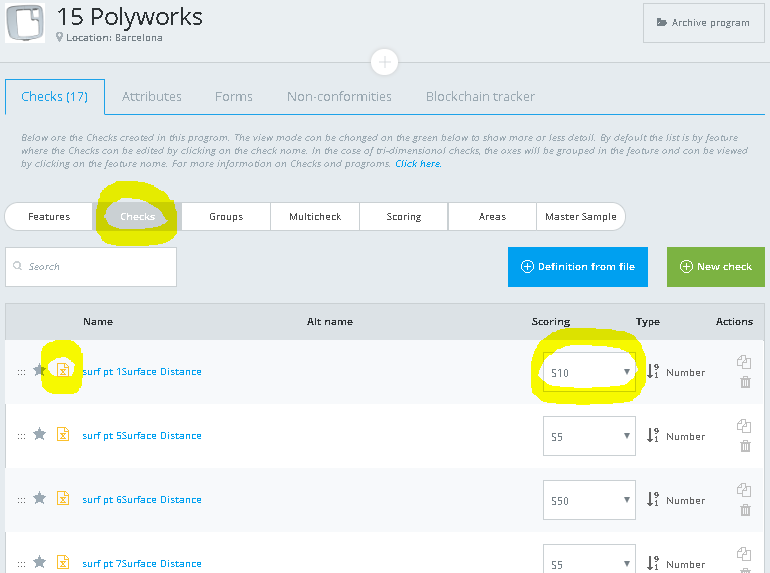
Task: Toggle star for surf pt 1Surface Distance
Action: (39, 370)
